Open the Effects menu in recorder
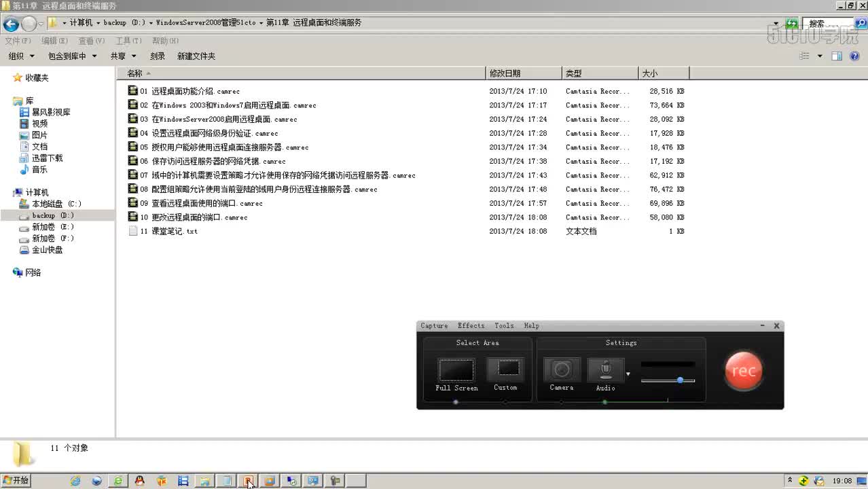The image size is (868, 489). (x=471, y=326)
